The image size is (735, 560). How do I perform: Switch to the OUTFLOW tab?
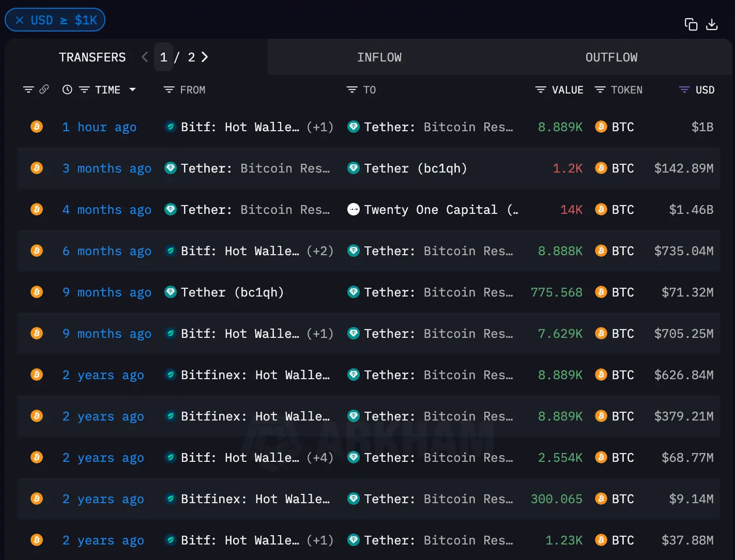click(x=611, y=57)
